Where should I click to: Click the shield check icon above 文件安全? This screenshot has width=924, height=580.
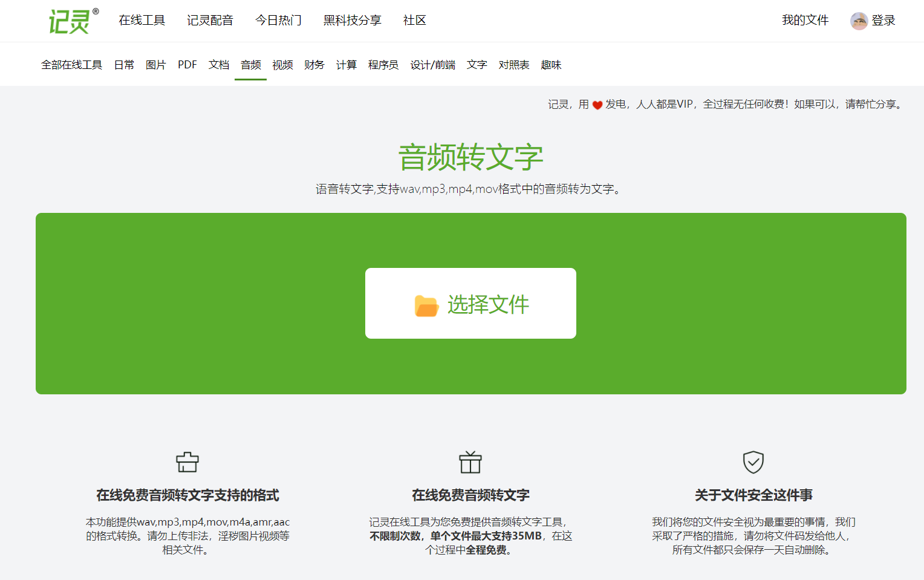coord(753,462)
